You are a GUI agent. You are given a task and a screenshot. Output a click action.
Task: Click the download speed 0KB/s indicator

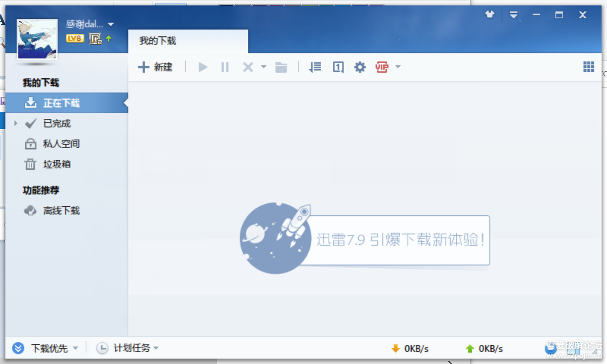click(410, 348)
